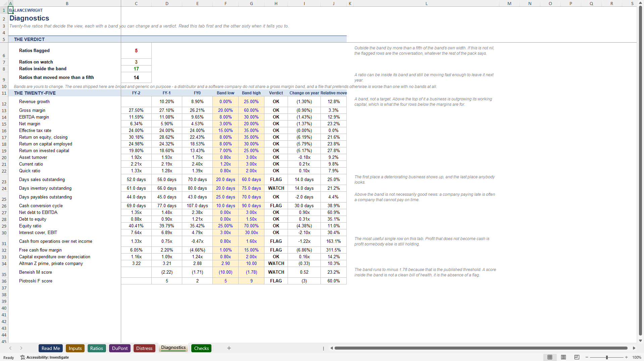Click the sheet tab bar options dots

(324, 349)
